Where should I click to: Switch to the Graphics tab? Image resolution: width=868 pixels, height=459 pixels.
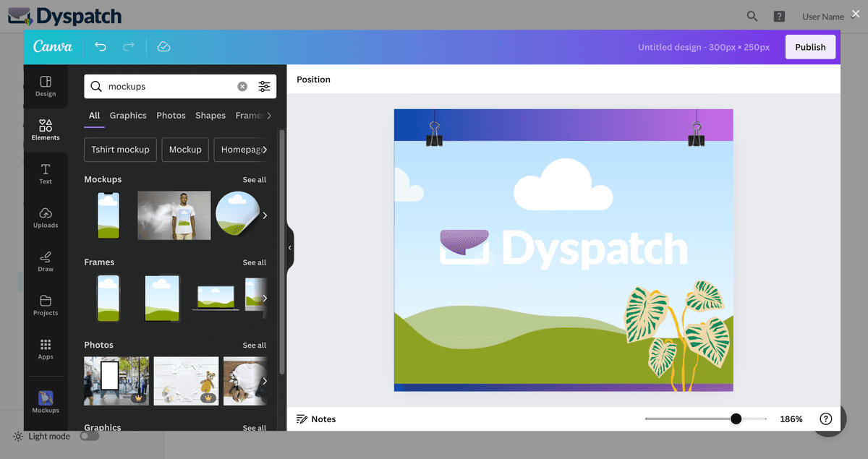(128, 116)
